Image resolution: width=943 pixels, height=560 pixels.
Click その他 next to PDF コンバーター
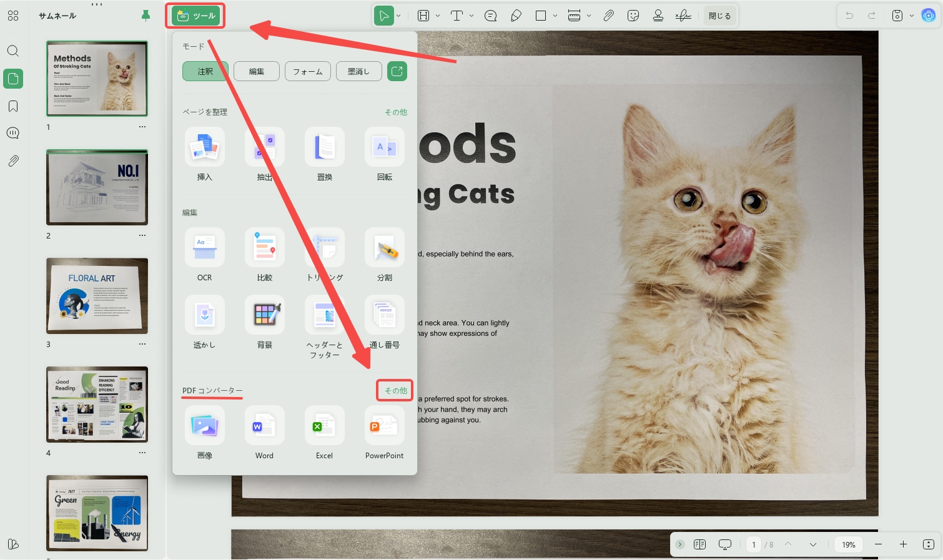tap(395, 390)
